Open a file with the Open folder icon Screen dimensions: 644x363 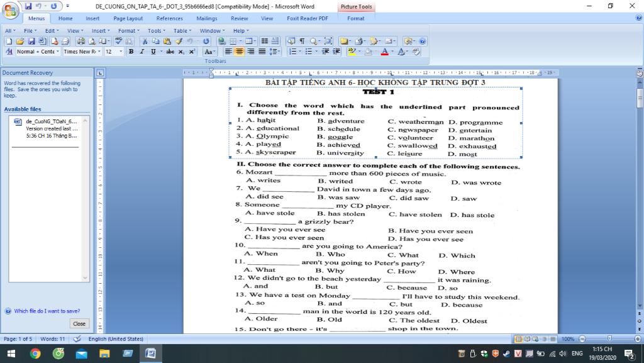click(20, 41)
